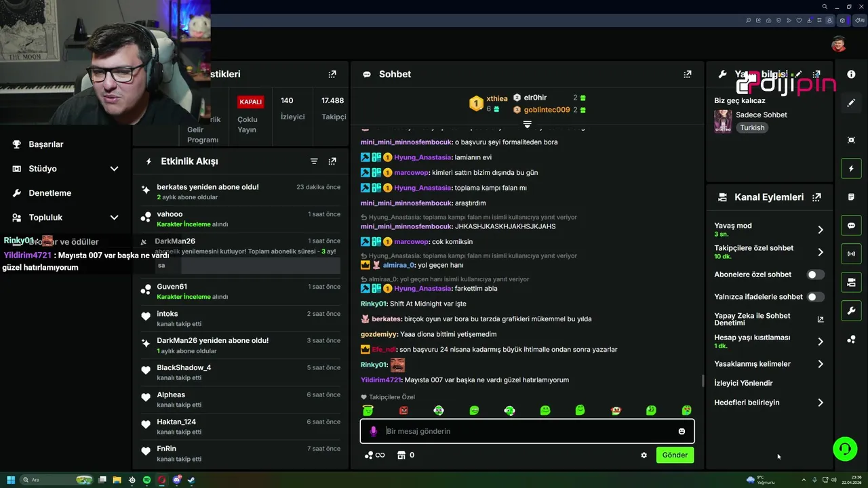Toggle the camera channel actions sidebar icon
The height and width of the screenshot is (488, 868).
coord(851,283)
